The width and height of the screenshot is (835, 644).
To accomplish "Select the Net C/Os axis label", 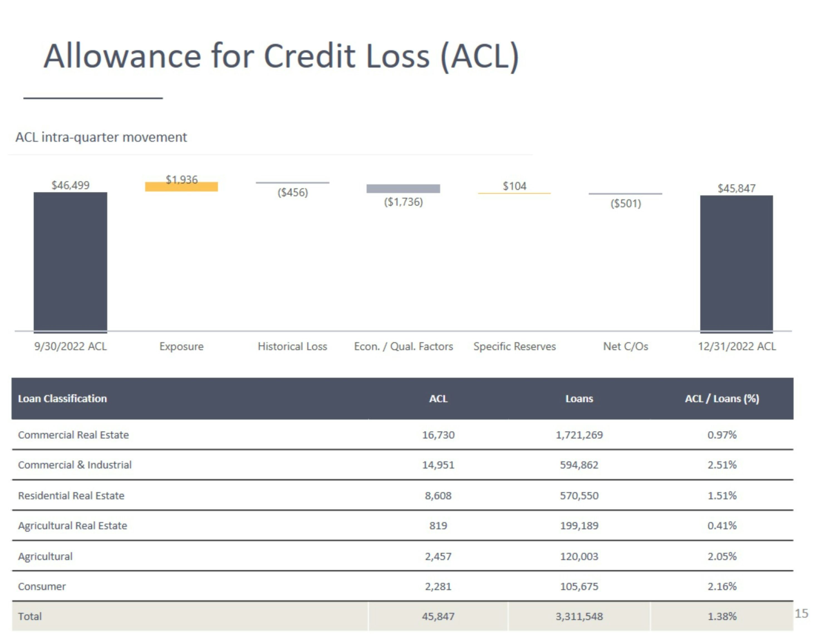I will coord(625,346).
